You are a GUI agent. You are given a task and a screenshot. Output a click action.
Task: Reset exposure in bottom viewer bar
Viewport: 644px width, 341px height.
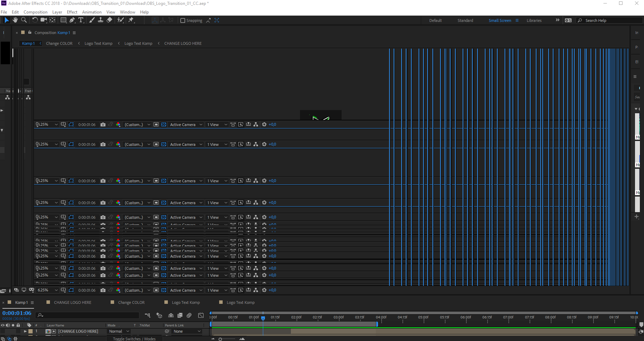pos(264,290)
